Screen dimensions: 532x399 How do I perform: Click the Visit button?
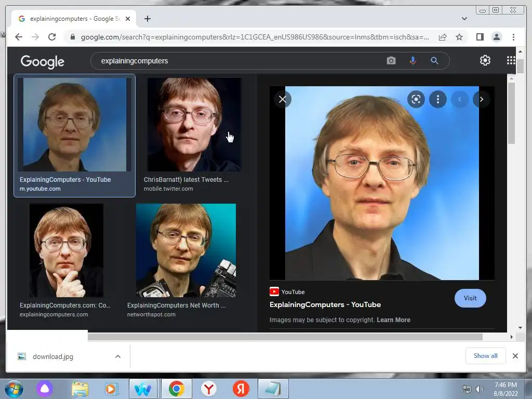pos(470,298)
